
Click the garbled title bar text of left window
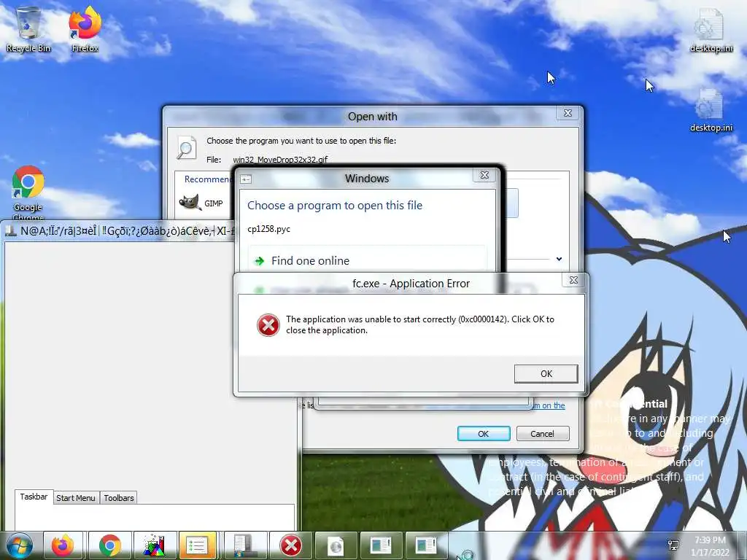pyautogui.click(x=128, y=231)
